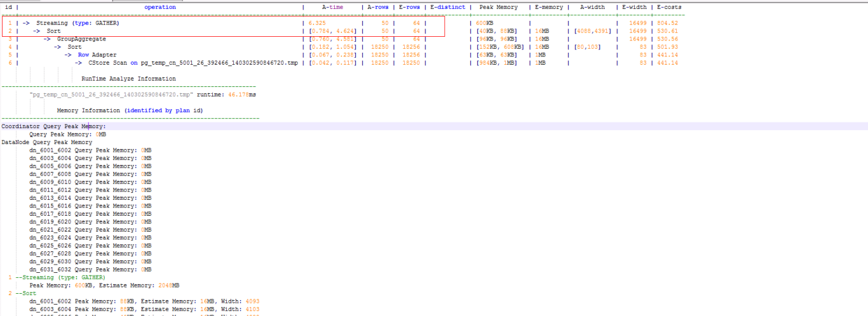The image size is (868, 316).
Task: Click the dn_6013_6014 Query Peak Memory line
Action: (x=90, y=198)
